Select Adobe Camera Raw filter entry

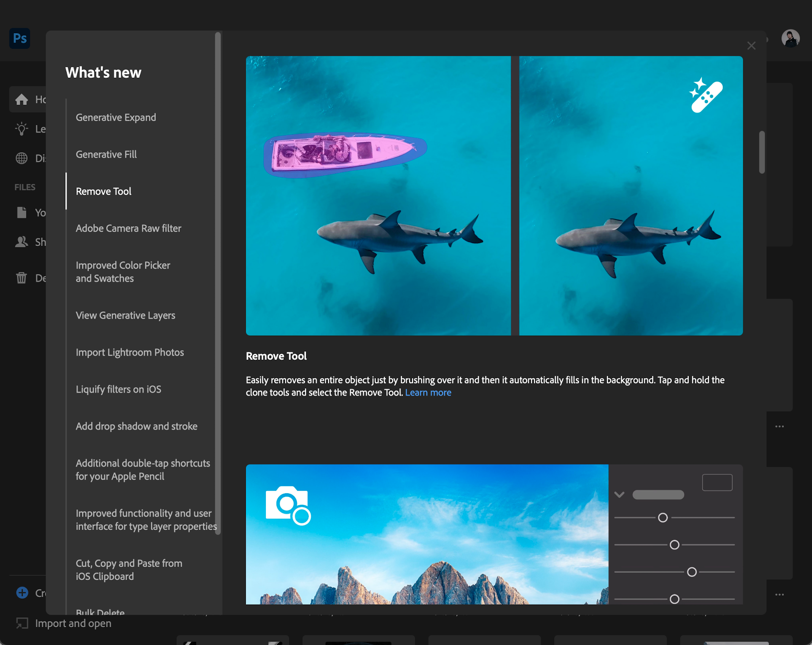[128, 228]
